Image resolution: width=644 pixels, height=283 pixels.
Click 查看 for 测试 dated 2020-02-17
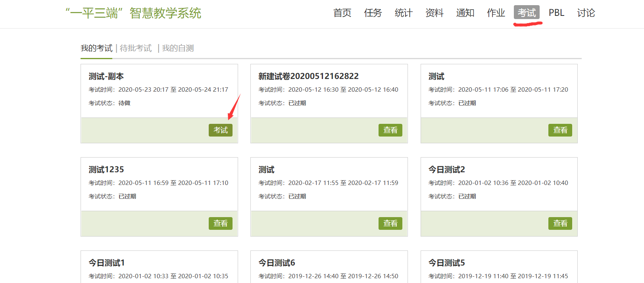(x=390, y=223)
